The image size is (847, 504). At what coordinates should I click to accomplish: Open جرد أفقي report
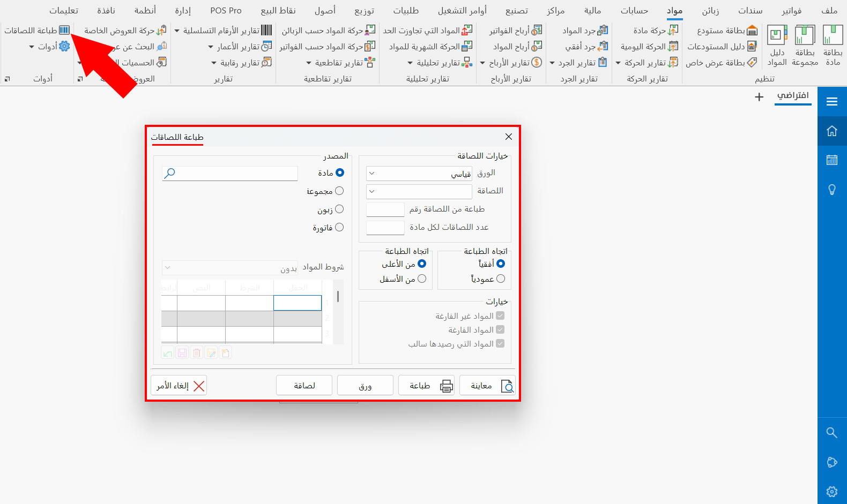586,47
